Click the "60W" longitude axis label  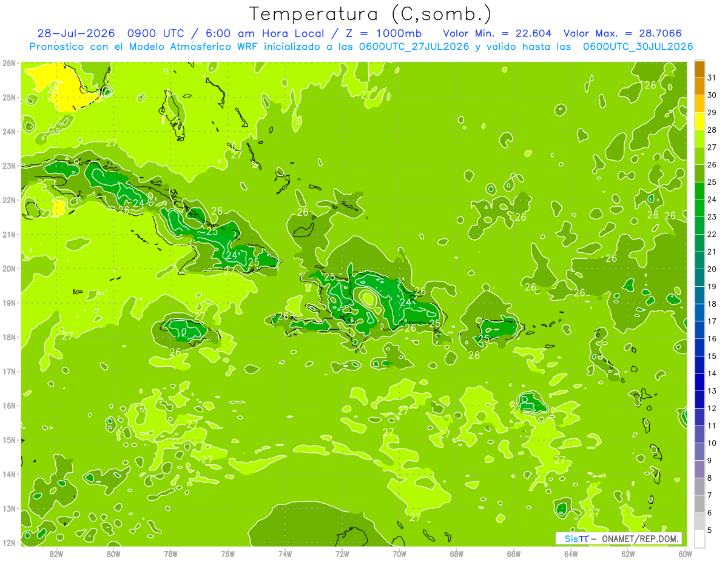685,554
